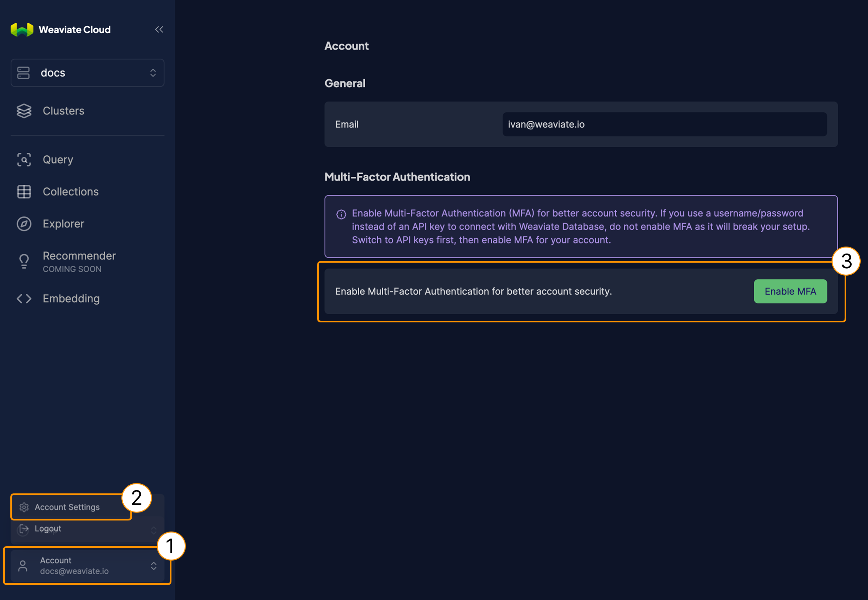Click the Multi-Factor Authentication heading
Viewport: 868px width, 600px height.
[x=397, y=177]
